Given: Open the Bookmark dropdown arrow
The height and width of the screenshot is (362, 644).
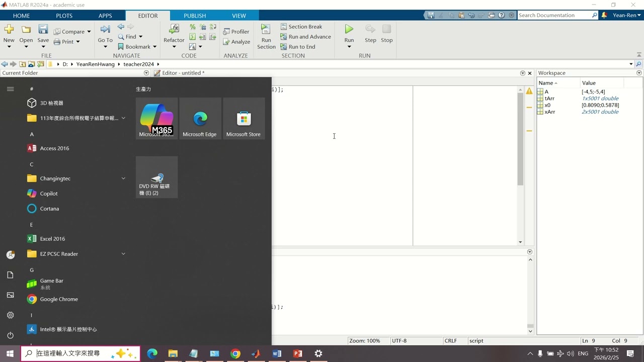Looking at the screenshot, I should pos(154,47).
